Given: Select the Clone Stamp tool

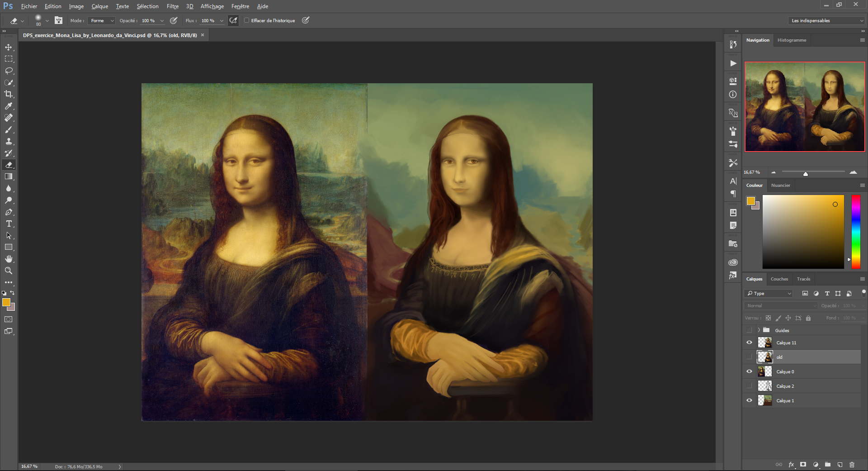Looking at the screenshot, I should 9,142.
